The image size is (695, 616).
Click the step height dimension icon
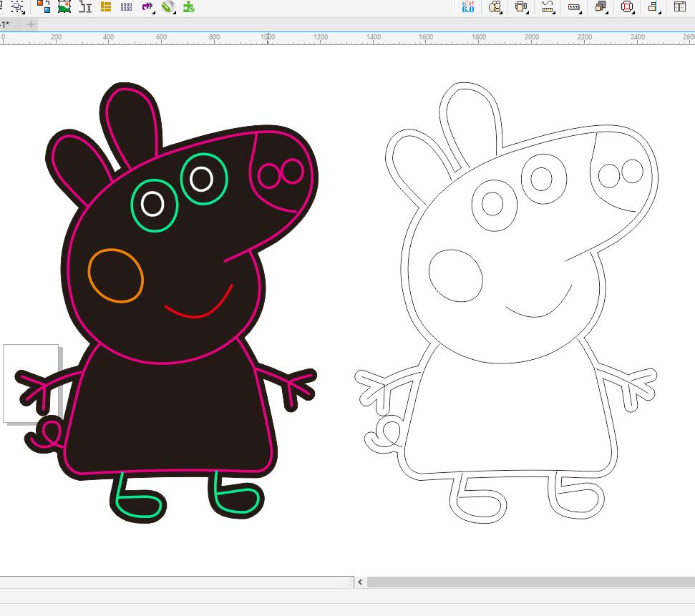85,6
